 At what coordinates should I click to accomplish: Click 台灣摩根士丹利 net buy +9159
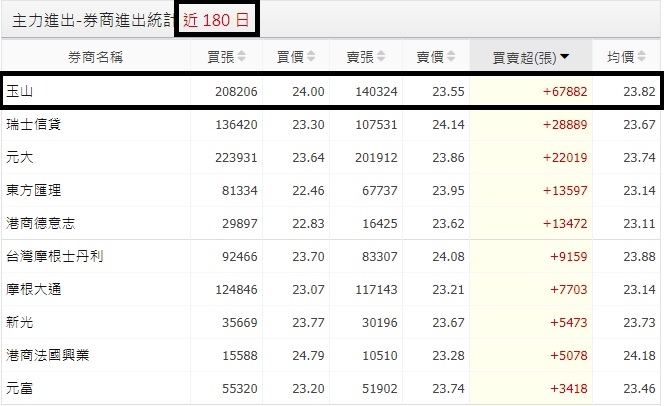(569, 257)
